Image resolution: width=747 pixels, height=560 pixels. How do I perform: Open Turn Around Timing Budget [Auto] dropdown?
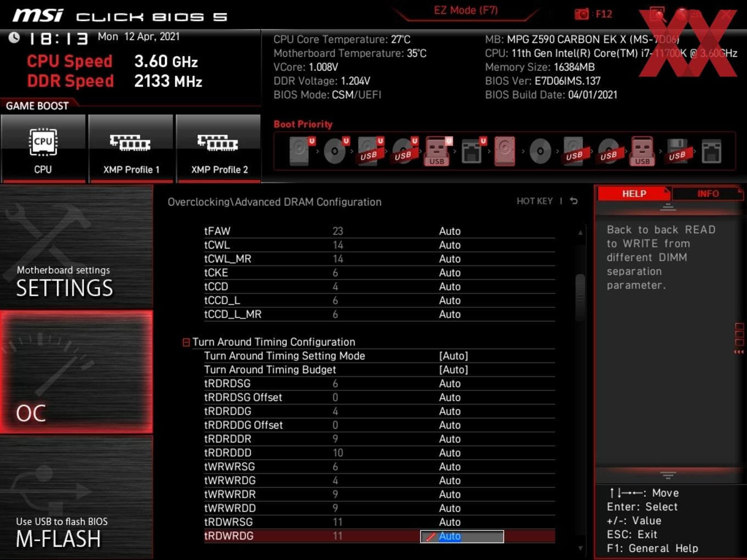point(454,369)
